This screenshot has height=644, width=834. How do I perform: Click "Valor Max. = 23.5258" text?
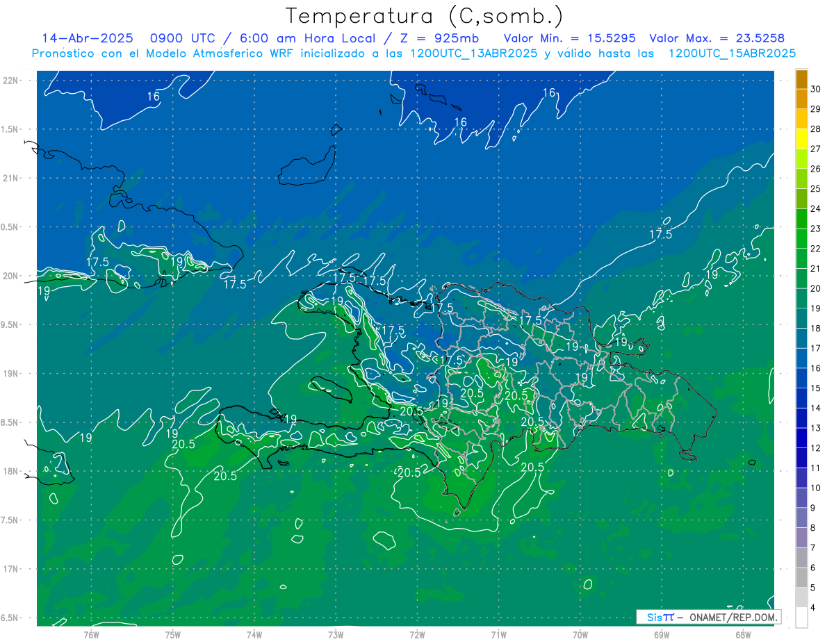click(717, 38)
